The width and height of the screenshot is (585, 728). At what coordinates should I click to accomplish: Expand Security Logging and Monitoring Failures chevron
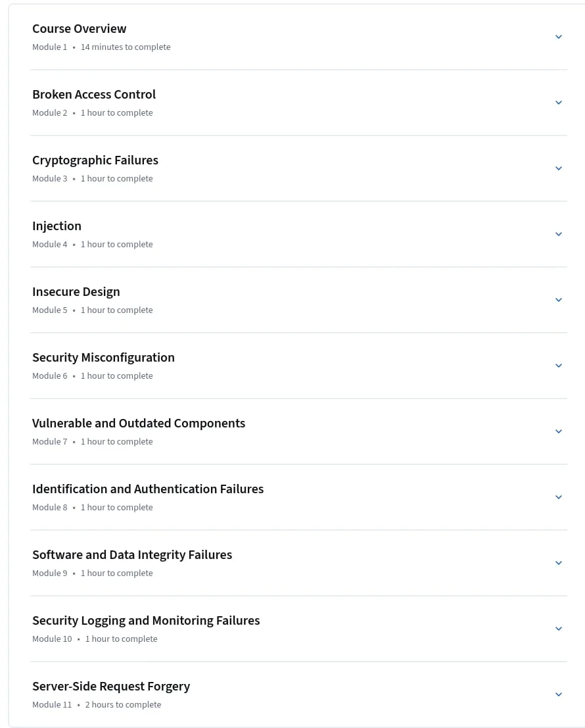coord(559,629)
